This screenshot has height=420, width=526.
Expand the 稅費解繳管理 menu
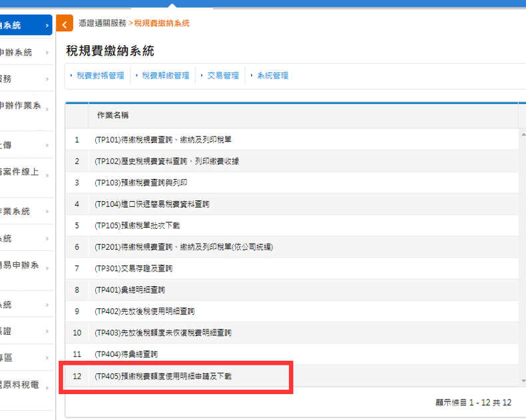click(x=165, y=76)
